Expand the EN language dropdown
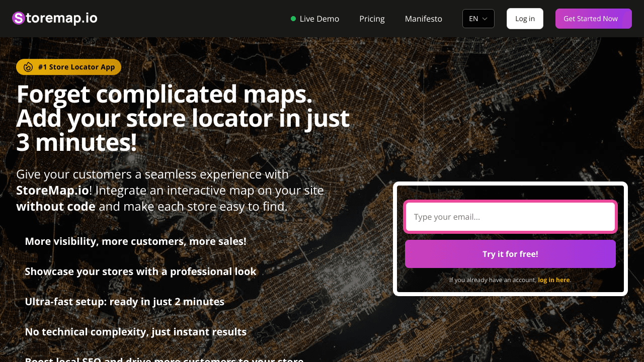This screenshot has width=644, height=362. point(478,19)
